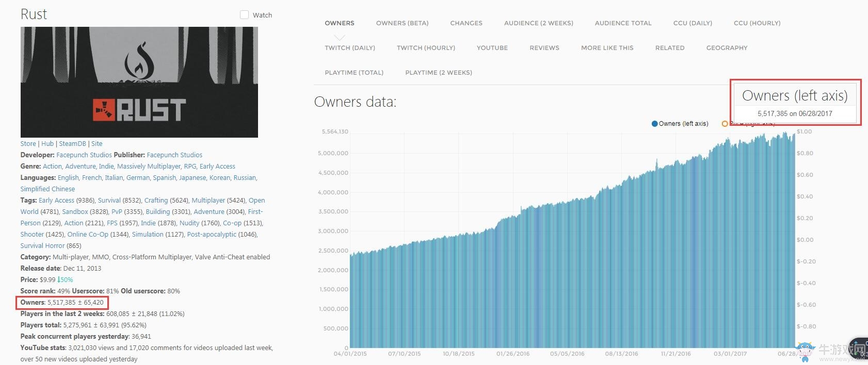Toggle the Watch checkbox

click(x=244, y=15)
